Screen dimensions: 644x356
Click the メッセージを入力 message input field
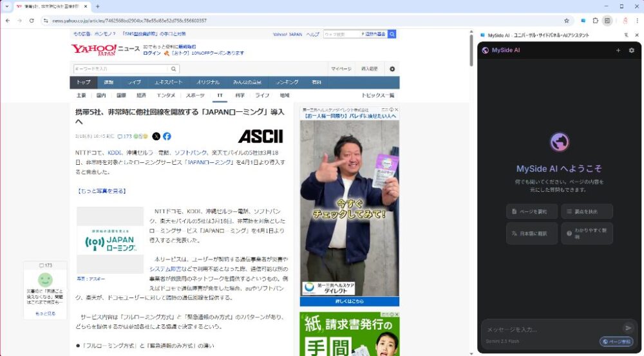[x=551, y=328]
